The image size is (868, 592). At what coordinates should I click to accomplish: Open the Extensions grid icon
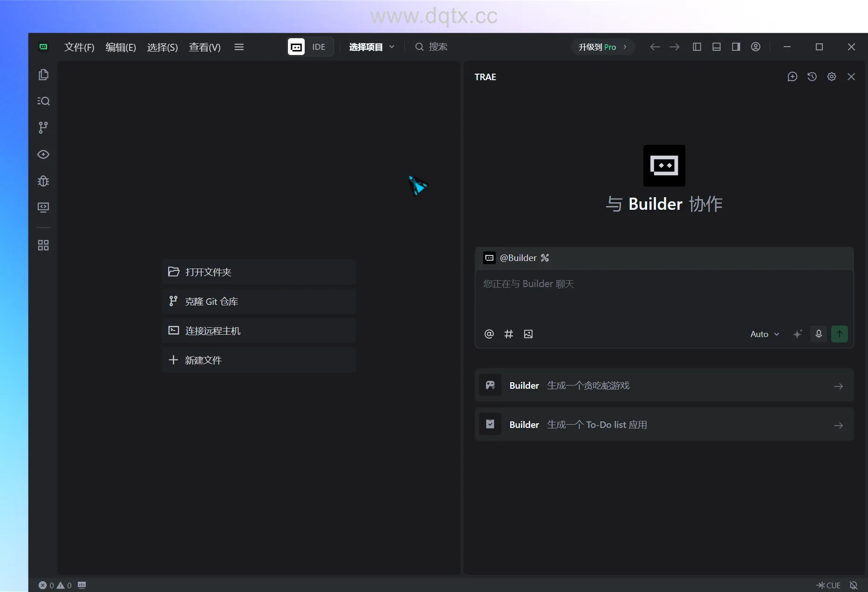click(x=43, y=245)
